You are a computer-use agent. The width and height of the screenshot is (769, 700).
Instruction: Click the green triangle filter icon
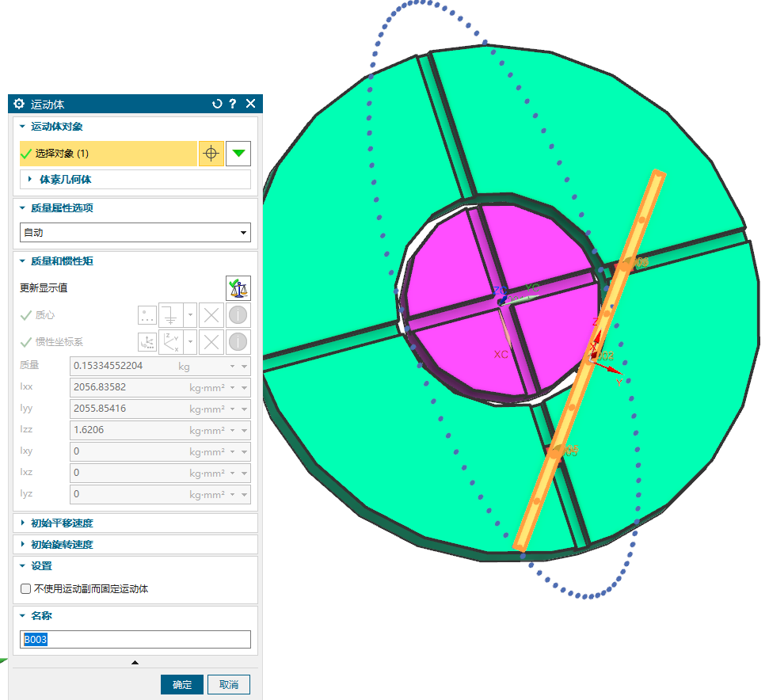click(238, 154)
